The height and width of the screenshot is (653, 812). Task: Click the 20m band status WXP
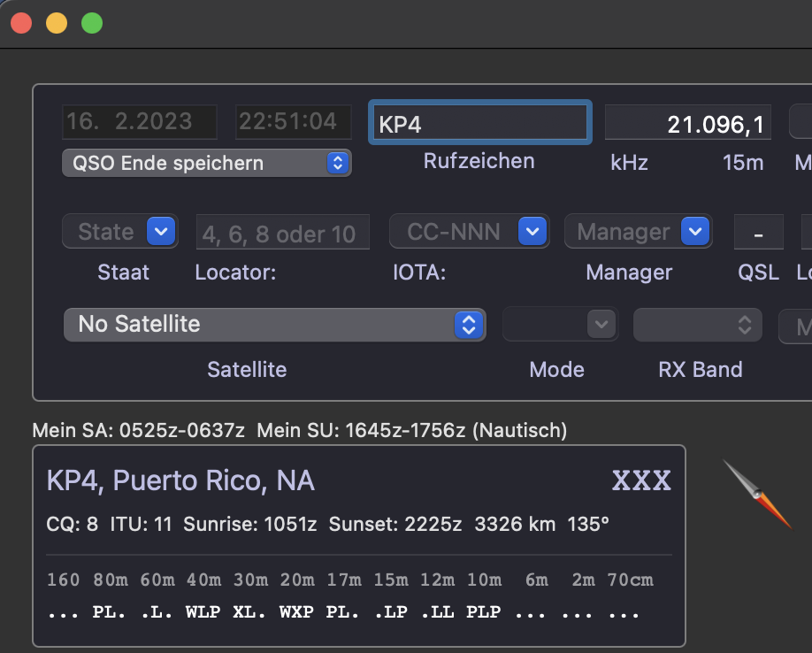click(296, 612)
